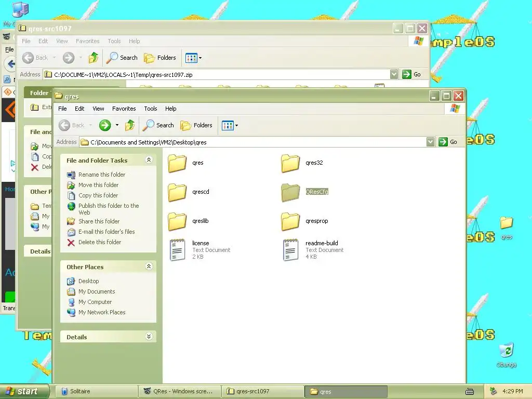Switch to qres-src1097 taskbar button

(262, 392)
